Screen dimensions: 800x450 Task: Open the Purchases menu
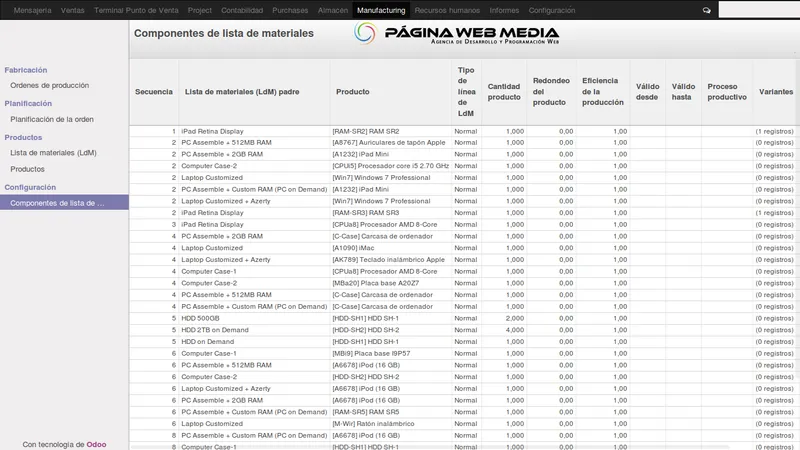290,10
